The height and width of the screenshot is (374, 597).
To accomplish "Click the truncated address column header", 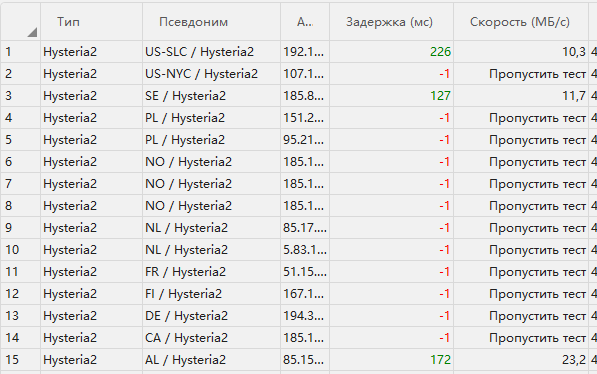I will tap(305, 22).
